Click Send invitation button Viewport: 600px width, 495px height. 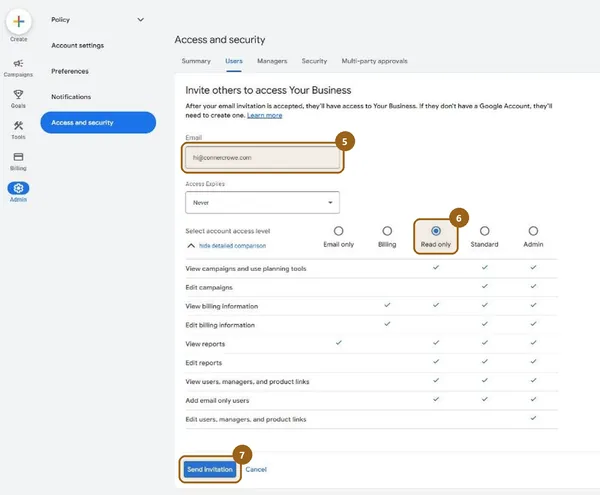pyautogui.click(x=210, y=469)
